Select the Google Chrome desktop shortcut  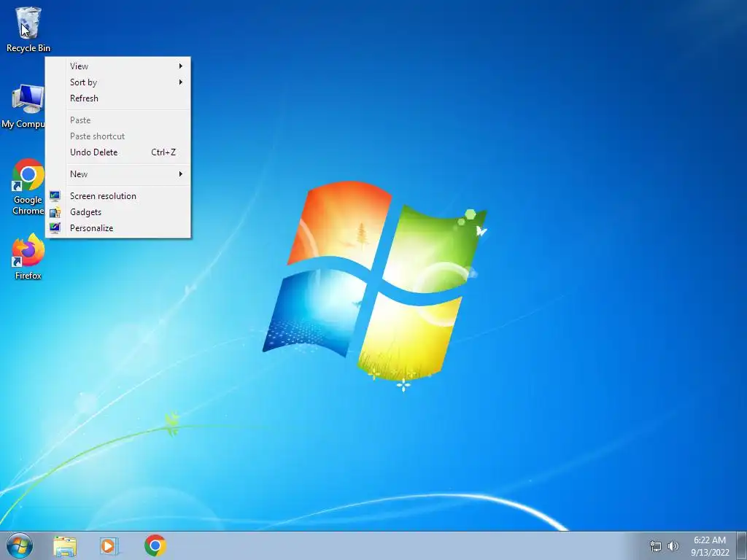coord(28,187)
